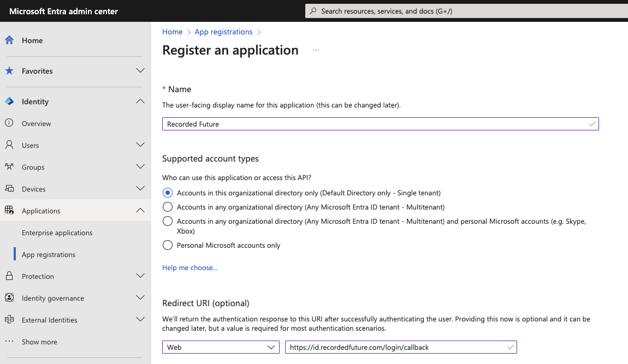Click the Identity diamond icon
The image size is (628, 364).
[x=9, y=102]
